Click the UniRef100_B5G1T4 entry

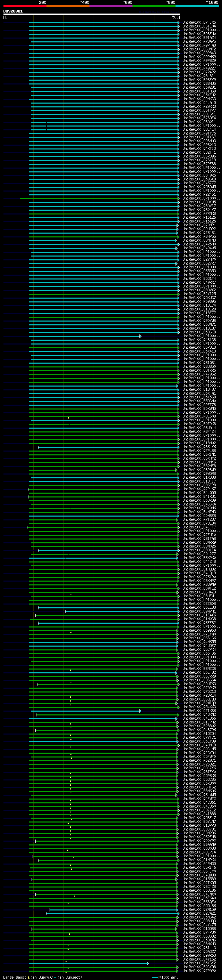coord(199,278)
